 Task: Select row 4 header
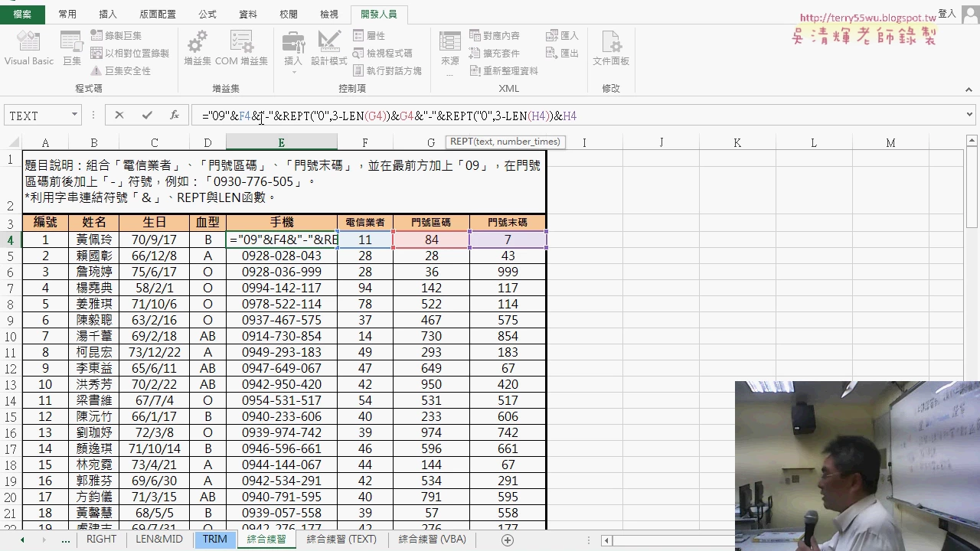pyautogui.click(x=11, y=240)
